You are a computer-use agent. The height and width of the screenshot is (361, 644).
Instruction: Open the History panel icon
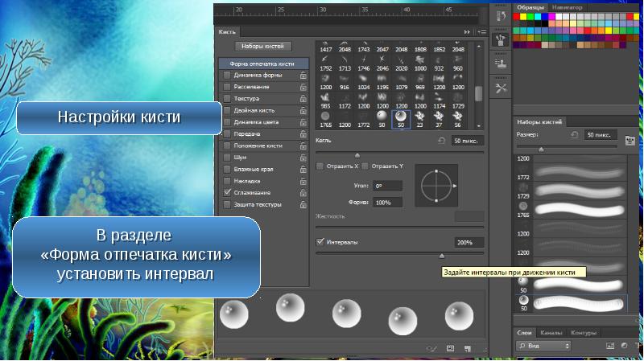(x=500, y=14)
